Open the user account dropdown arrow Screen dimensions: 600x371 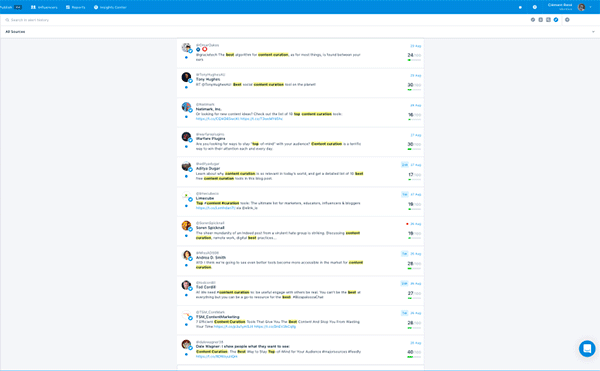click(x=590, y=7)
